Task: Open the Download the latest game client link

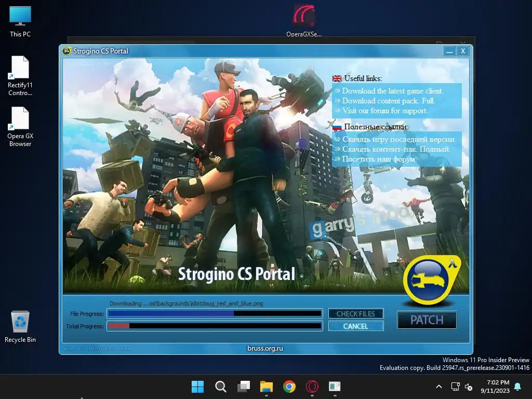Action: tap(393, 91)
